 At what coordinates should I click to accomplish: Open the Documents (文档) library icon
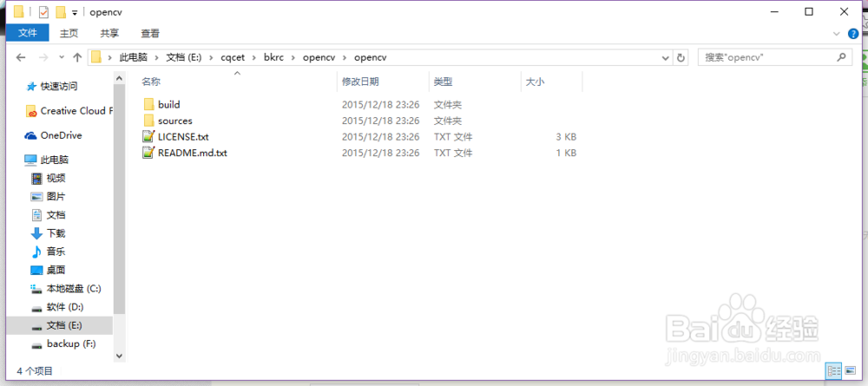pyautogui.click(x=36, y=215)
